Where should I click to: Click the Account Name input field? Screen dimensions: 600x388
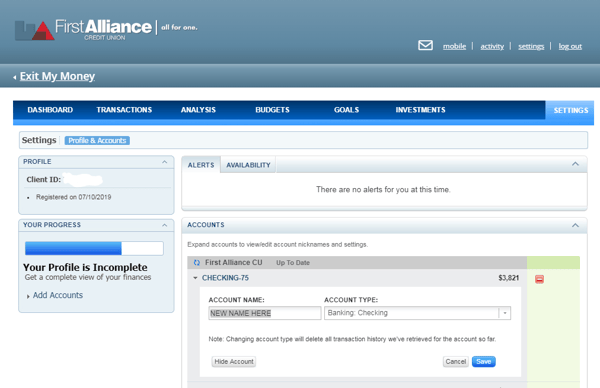(265, 313)
